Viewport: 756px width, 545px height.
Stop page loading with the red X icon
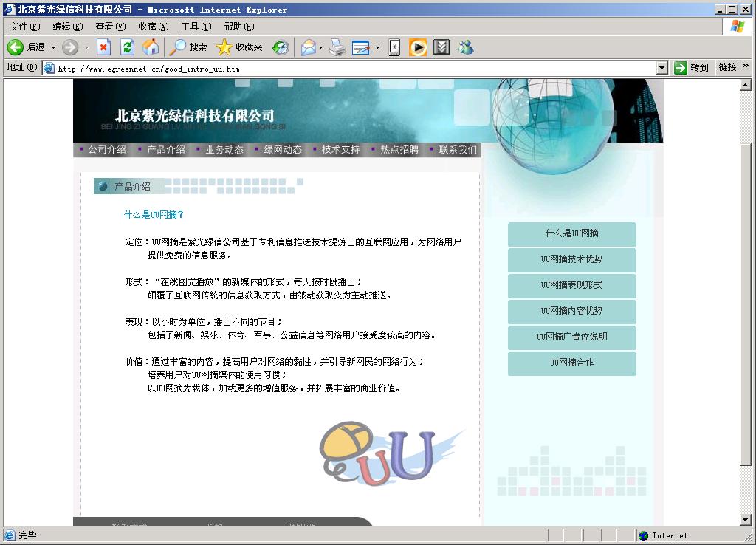[x=103, y=47]
